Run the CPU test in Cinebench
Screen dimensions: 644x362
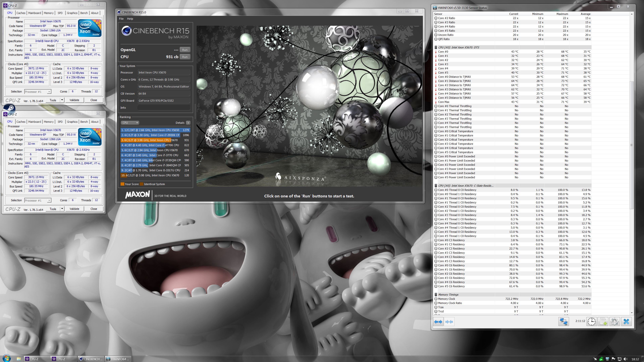click(x=185, y=57)
